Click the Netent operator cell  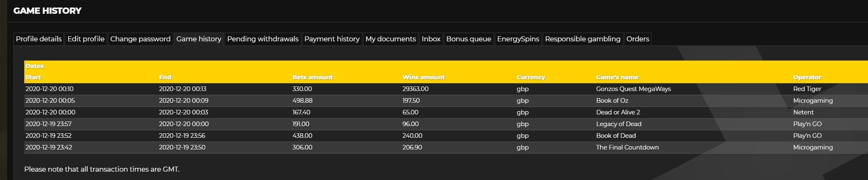tap(803, 112)
